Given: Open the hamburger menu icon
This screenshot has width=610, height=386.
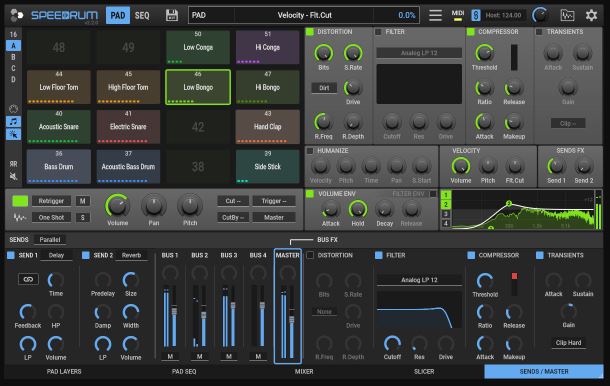Looking at the screenshot, I should (435, 15).
